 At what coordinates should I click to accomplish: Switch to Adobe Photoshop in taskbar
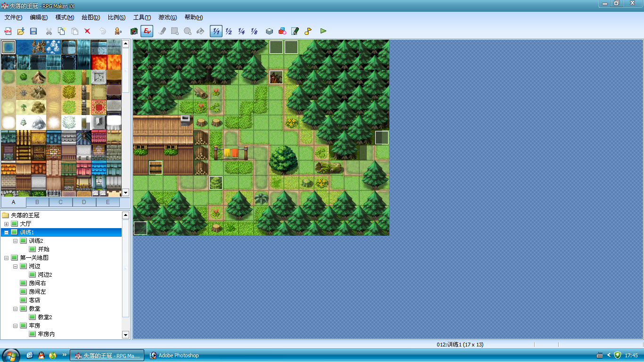point(174,355)
